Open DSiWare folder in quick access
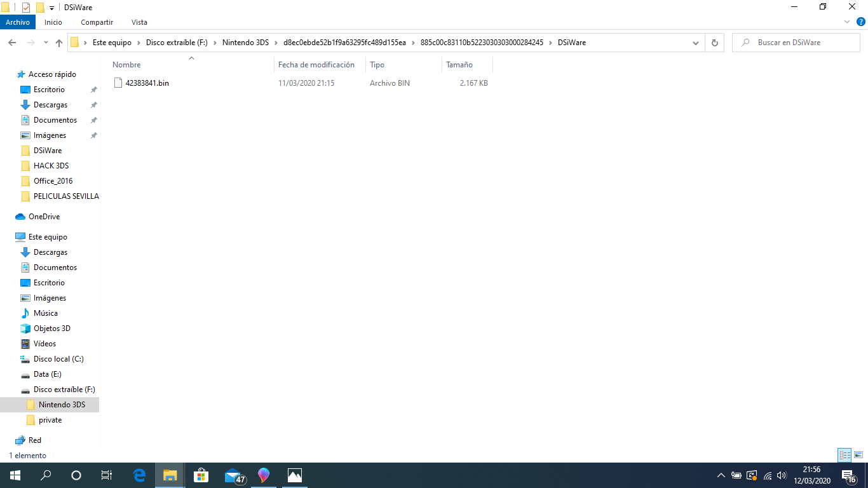The height and width of the screenshot is (488, 868). tap(48, 151)
